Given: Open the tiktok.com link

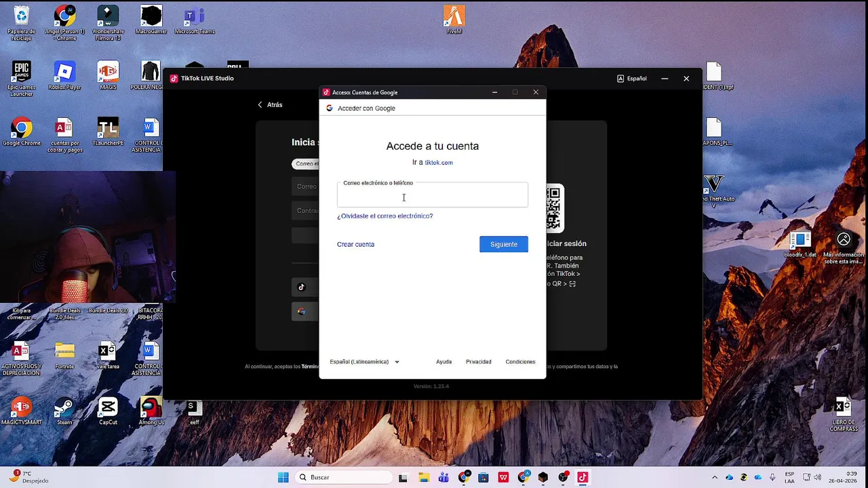Looking at the screenshot, I should tap(439, 163).
